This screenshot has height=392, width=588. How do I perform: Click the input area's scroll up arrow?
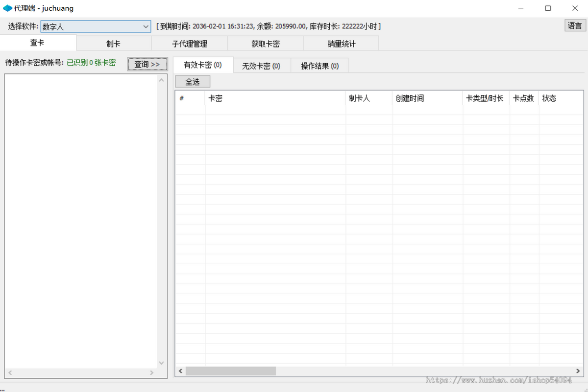pos(162,79)
